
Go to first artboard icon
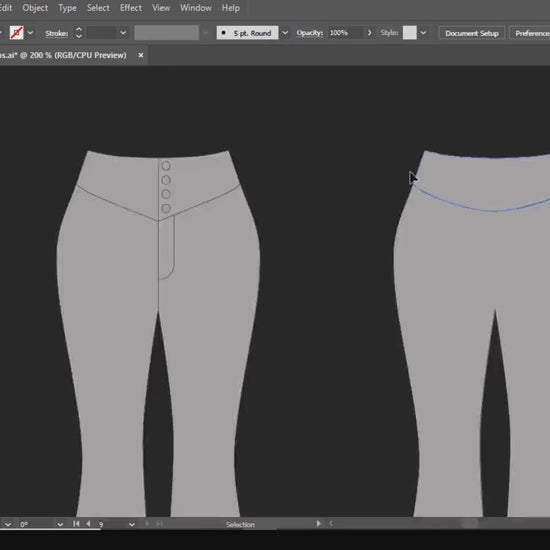(x=76, y=524)
